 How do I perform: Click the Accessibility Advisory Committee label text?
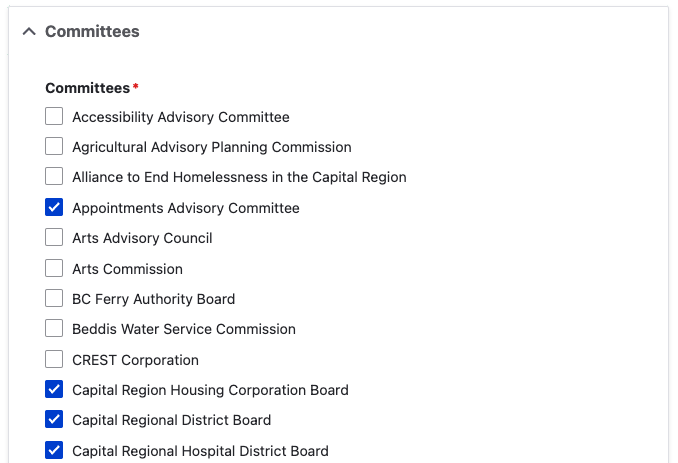point(180,117)
